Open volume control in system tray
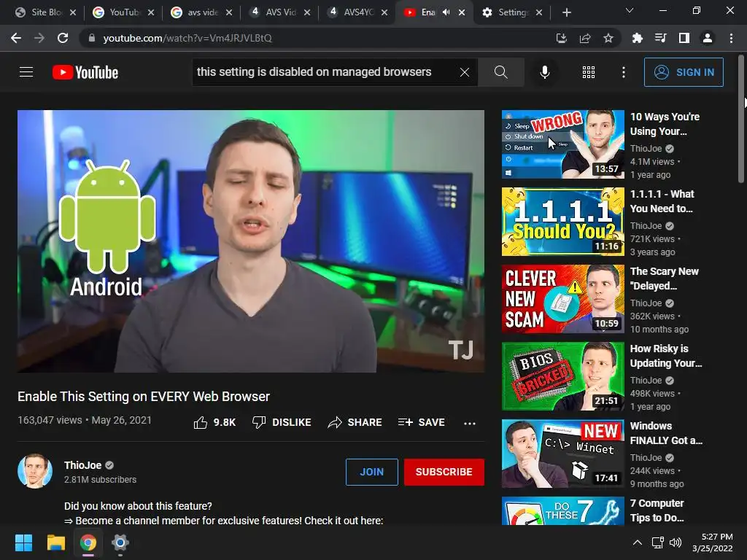The width and height of the screenshot is (747, 560). tap(676, 542)
